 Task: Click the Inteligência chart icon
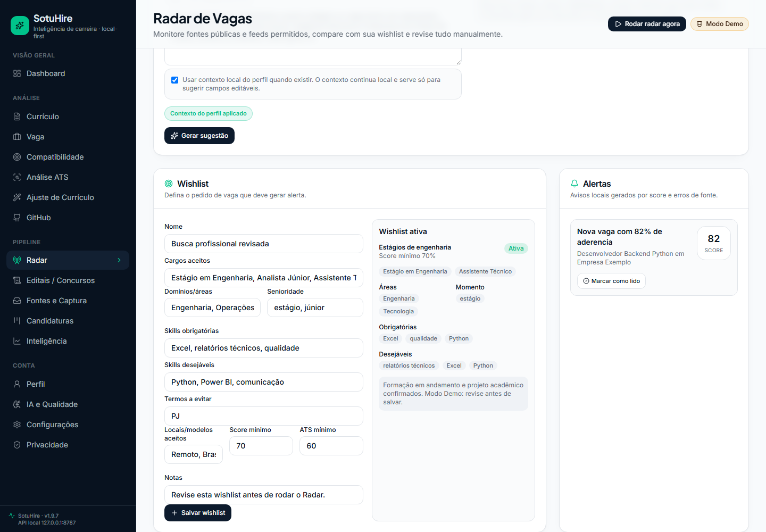(17, 341)
